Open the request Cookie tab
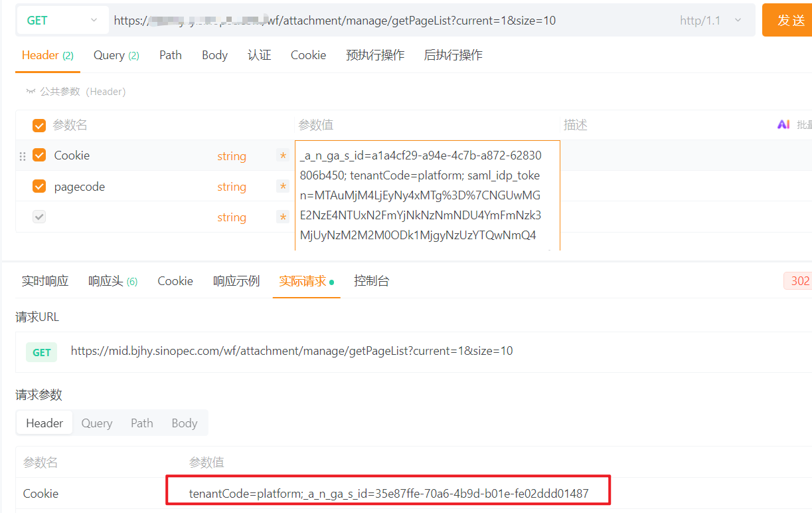 308,55
